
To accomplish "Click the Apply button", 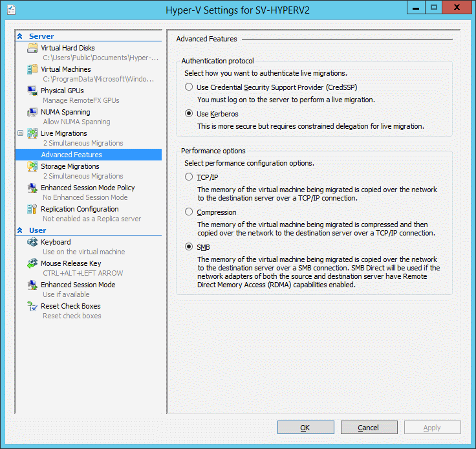I will (433, 428).
